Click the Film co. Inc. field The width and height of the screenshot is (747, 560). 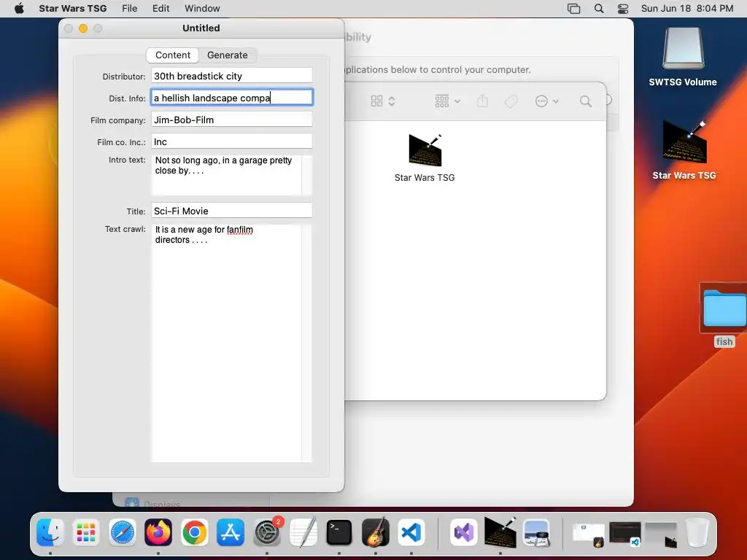pos(231,141)
